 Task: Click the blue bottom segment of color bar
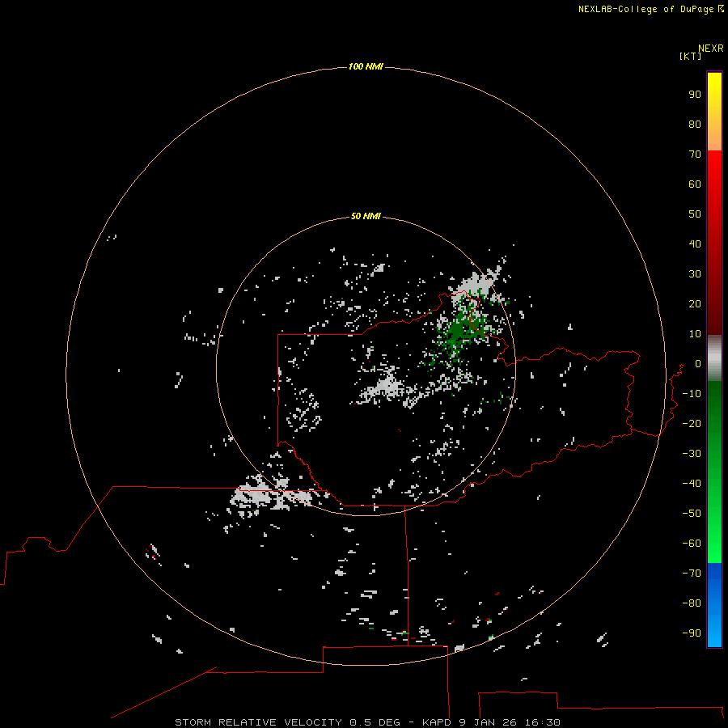tap(714, 605)
